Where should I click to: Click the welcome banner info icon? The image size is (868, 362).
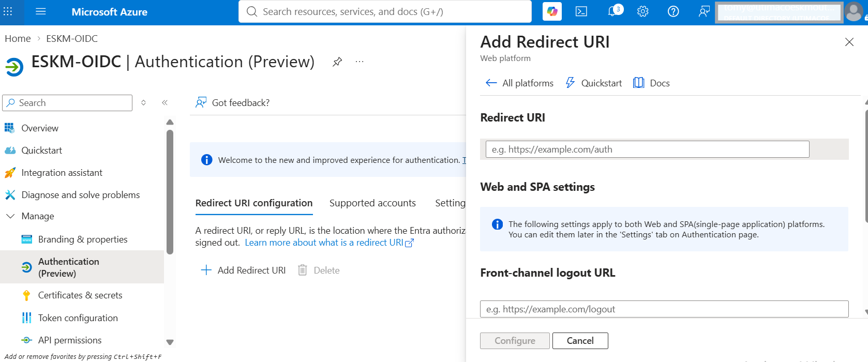(x=206, y=160)
